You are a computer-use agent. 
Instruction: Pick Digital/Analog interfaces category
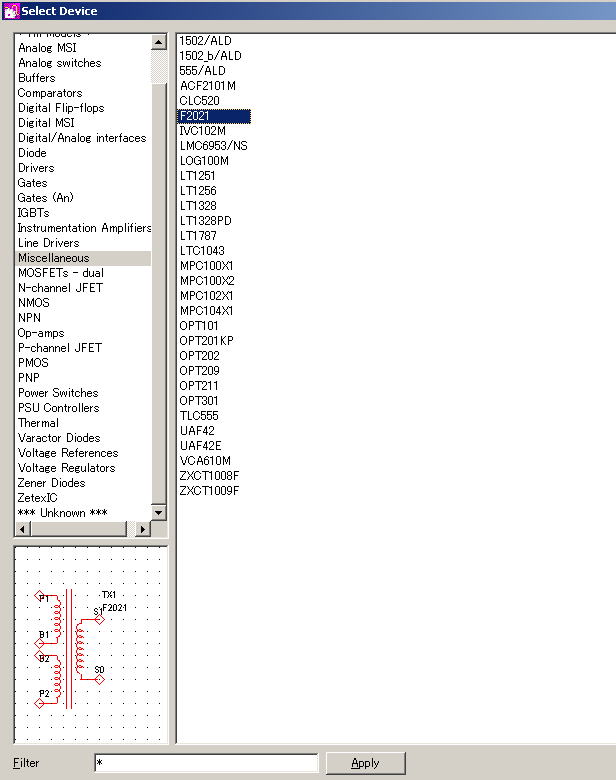82,138
